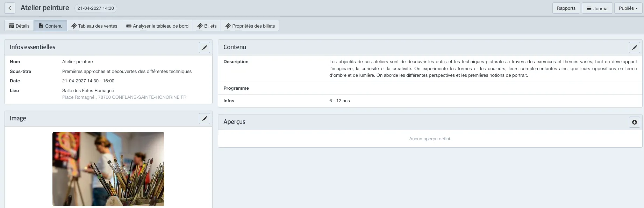Click the address Place Romagné, 78700 CONFLANS-SAINTE-HONORINE
This screenshot has width=644, height=208.
[x=124, y=97]
